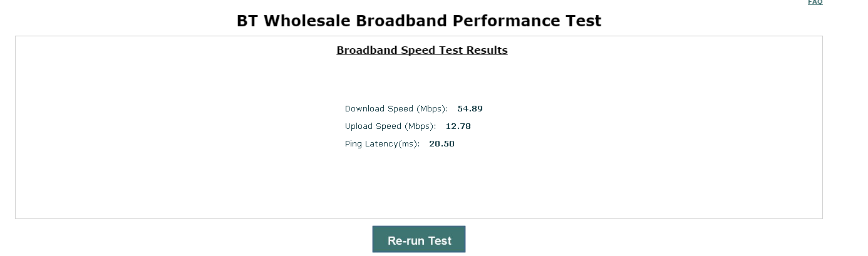The height and width of the screenshot is (256, 868).
Task: Select the upload value 12.78
Action: [458, 126]
